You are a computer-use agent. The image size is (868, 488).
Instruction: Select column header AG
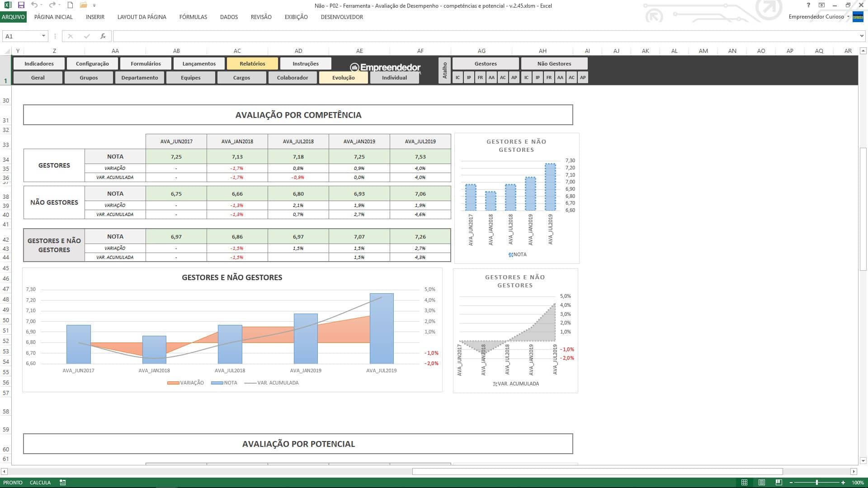tap(481, 51)
